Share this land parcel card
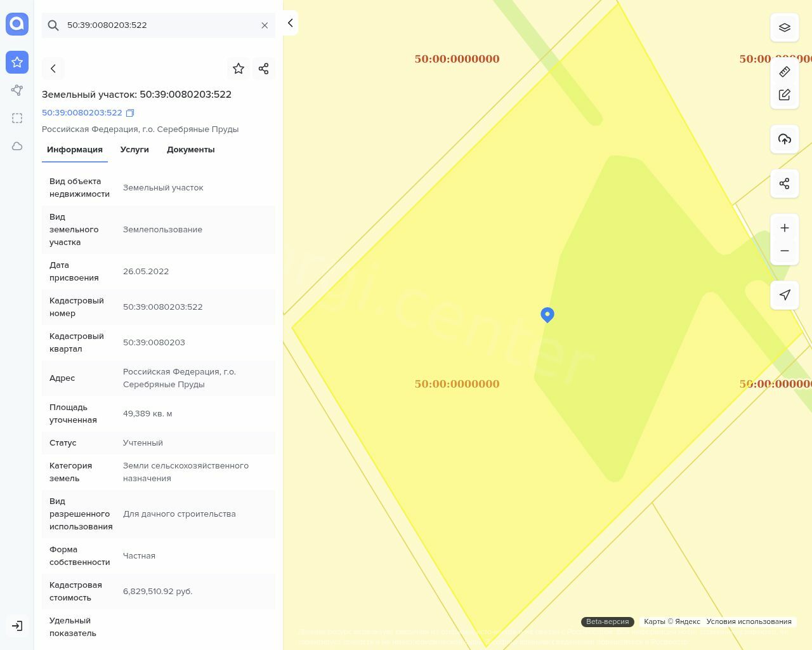This screenshot has height=650, width=812. 264,69
